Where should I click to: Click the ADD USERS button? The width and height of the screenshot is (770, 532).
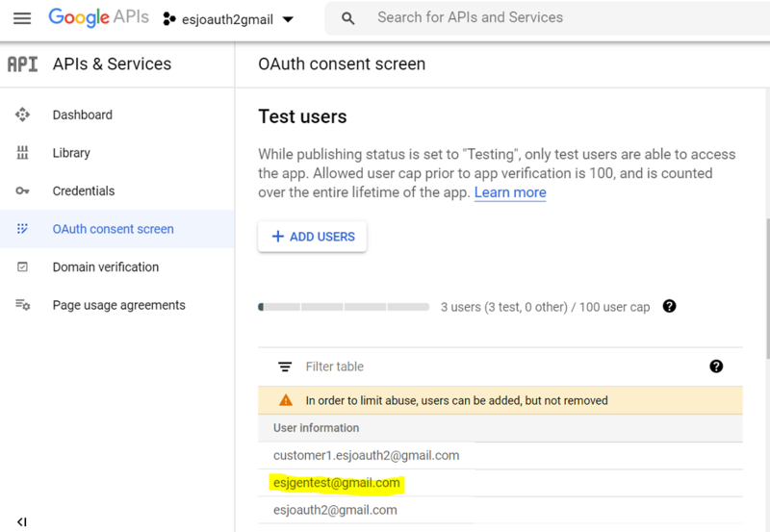click(x=312, y=237)
